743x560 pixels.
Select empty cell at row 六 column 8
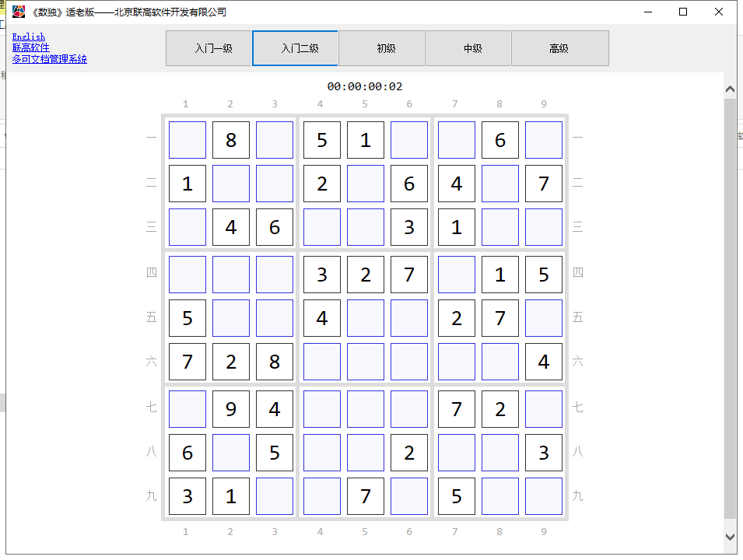click(500, 362)
